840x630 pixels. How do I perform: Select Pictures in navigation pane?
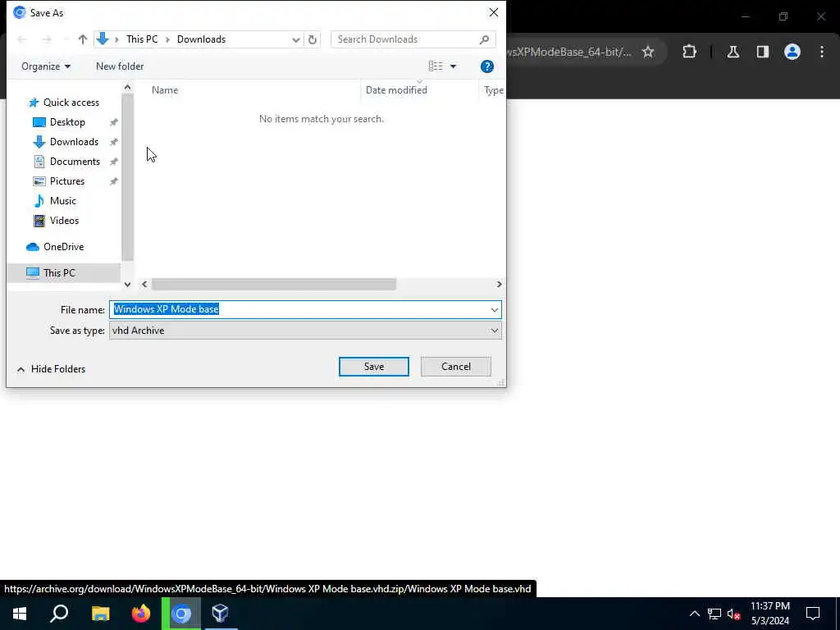67,181
